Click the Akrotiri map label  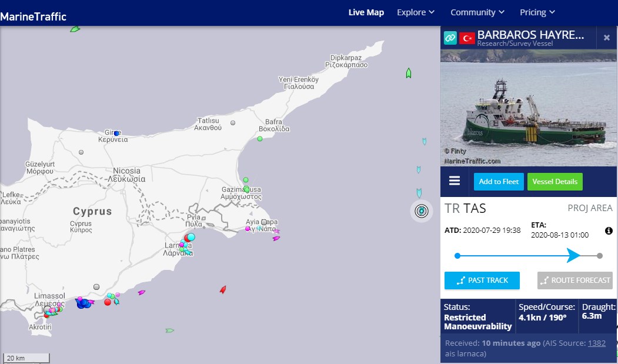[40, 327]
